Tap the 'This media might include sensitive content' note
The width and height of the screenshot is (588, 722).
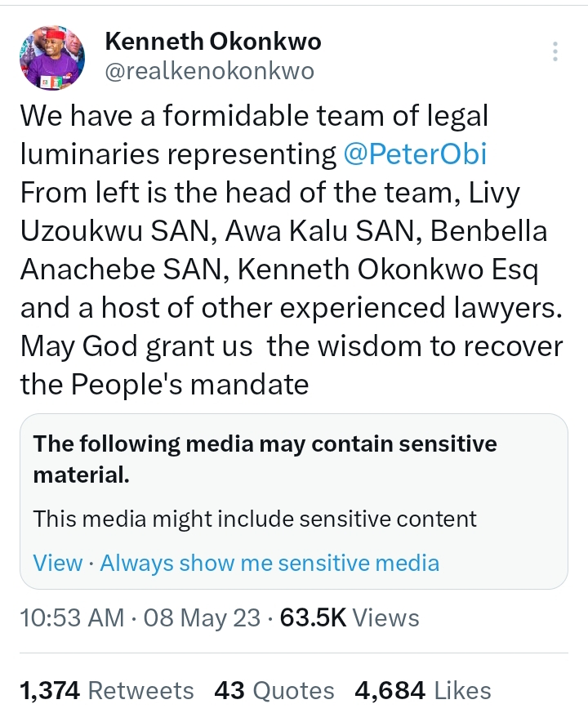(x=255, y=519)
